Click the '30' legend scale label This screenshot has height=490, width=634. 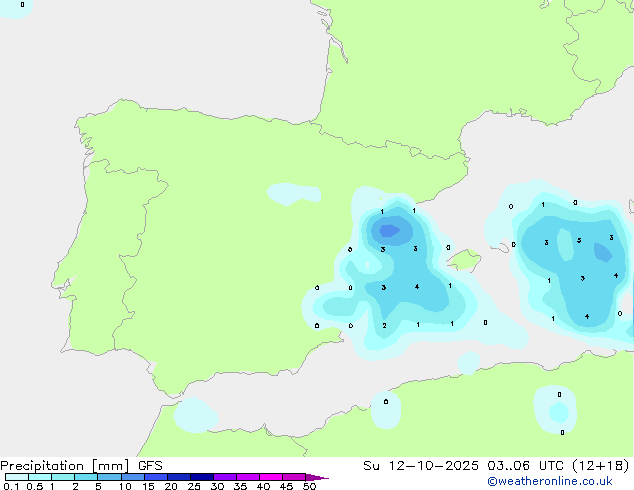coord(217,486)
